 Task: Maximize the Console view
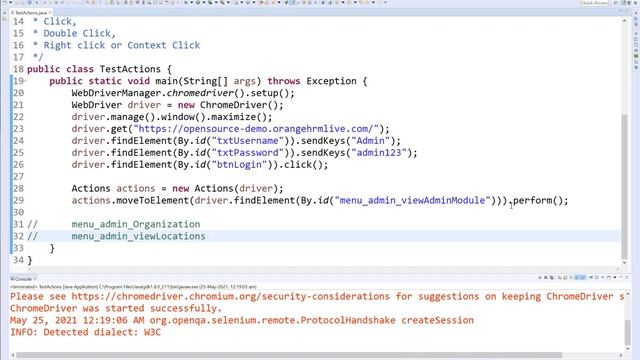click(627, 278)
